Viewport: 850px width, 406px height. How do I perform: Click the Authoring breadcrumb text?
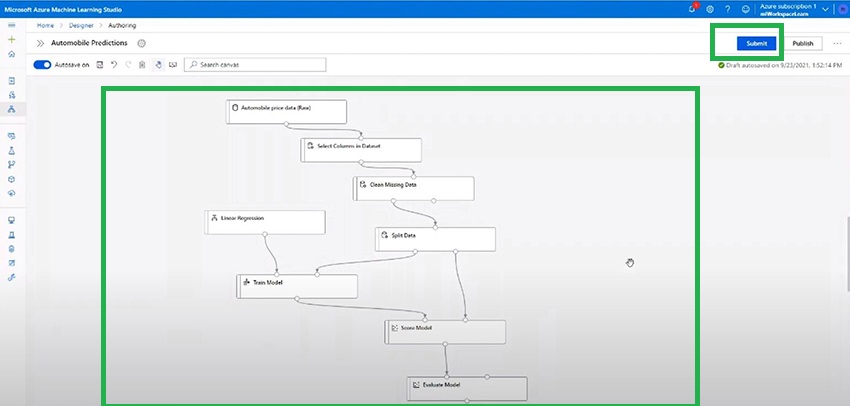[122, 25]
